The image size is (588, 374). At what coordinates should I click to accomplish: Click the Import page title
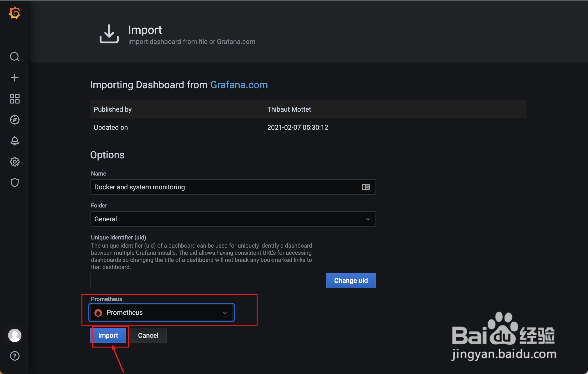click(x=145, y=30)
